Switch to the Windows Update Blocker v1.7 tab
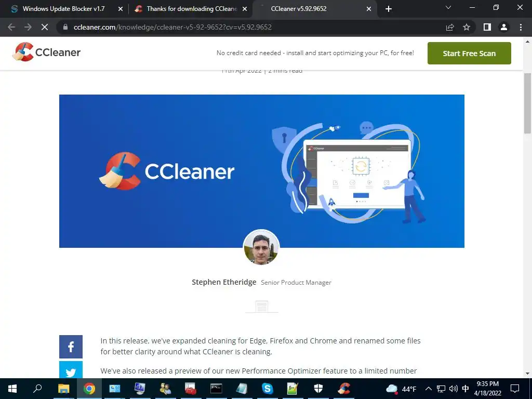Screen dimensions: 532x399 [63, 9]
